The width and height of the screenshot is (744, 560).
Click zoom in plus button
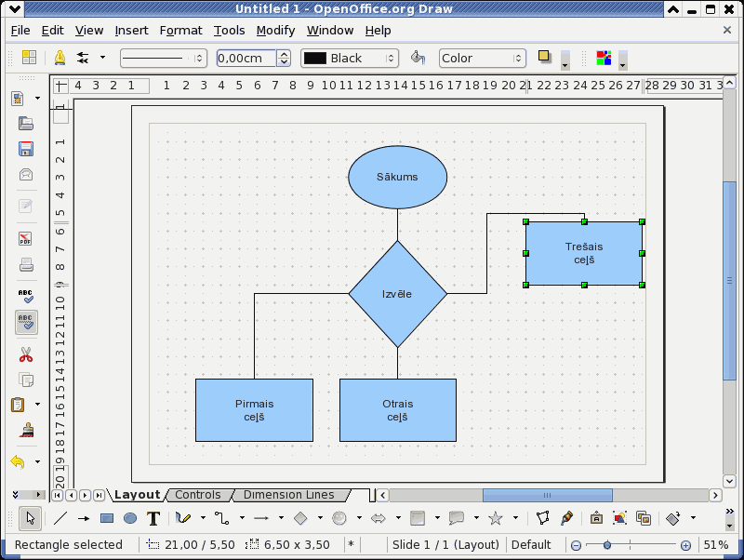click(685, 545)
